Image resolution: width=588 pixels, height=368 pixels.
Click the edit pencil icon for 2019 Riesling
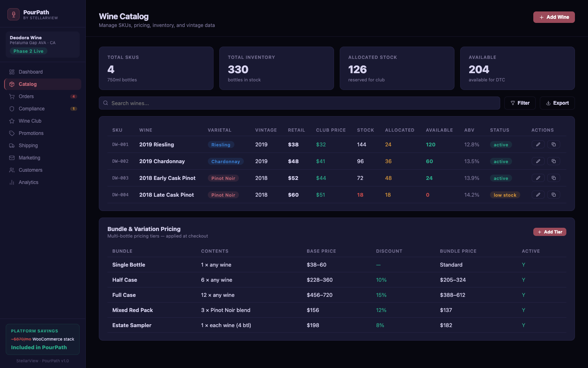pyautogui.click(x=538, y=144)
